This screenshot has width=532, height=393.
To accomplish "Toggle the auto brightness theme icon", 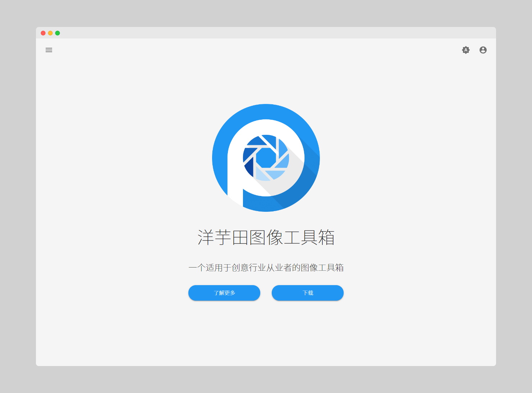I will point(465,50).
